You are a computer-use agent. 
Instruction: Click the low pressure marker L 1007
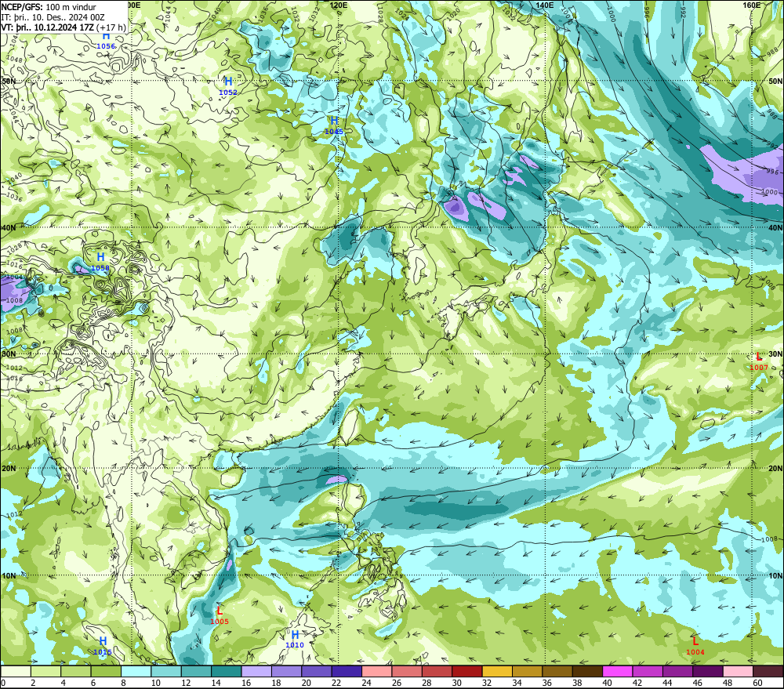[759, 361]
